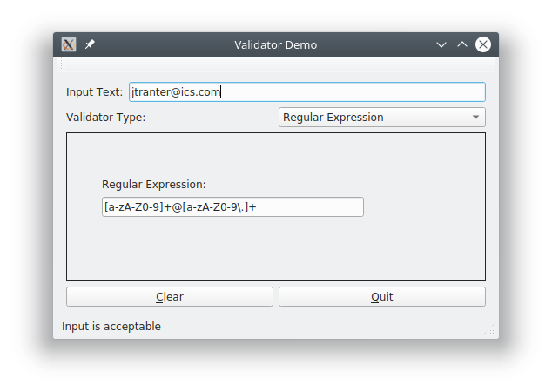Image resolution: width=552 pixels, height=392 pixels.
Task: Click the pin window icon
Action: coord(90,44)
